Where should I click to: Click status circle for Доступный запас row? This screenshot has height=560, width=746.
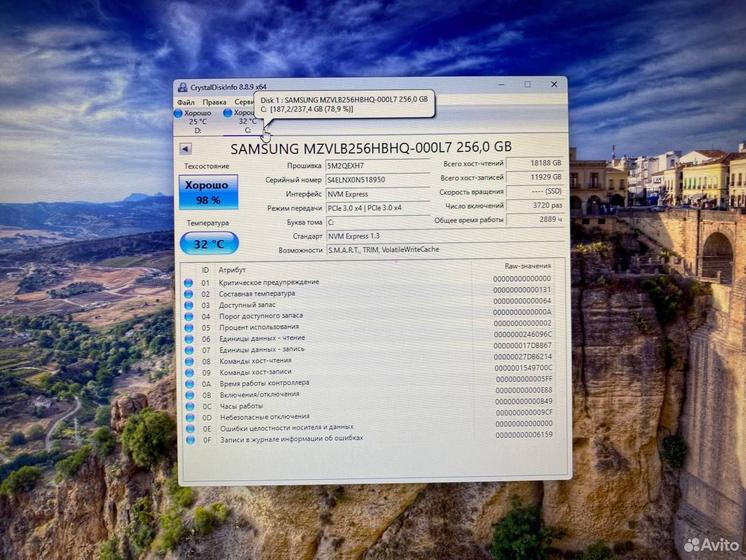click(188, 305)
